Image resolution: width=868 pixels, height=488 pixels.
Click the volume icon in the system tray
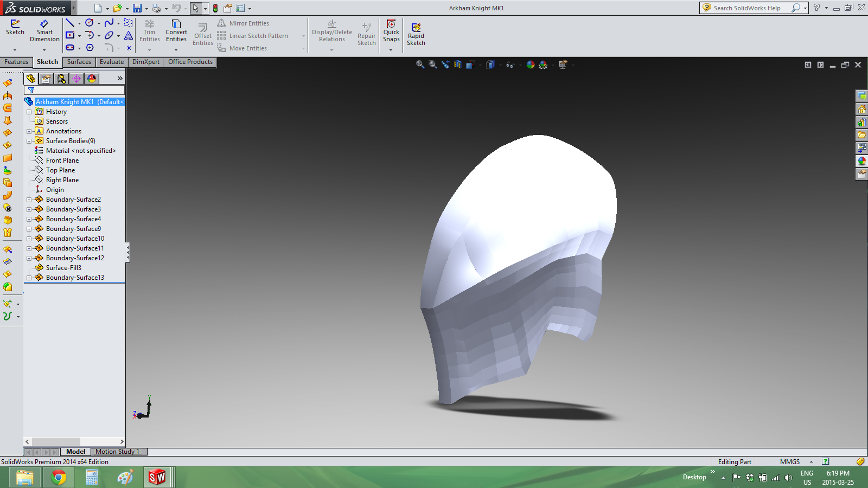coord(788,478)
